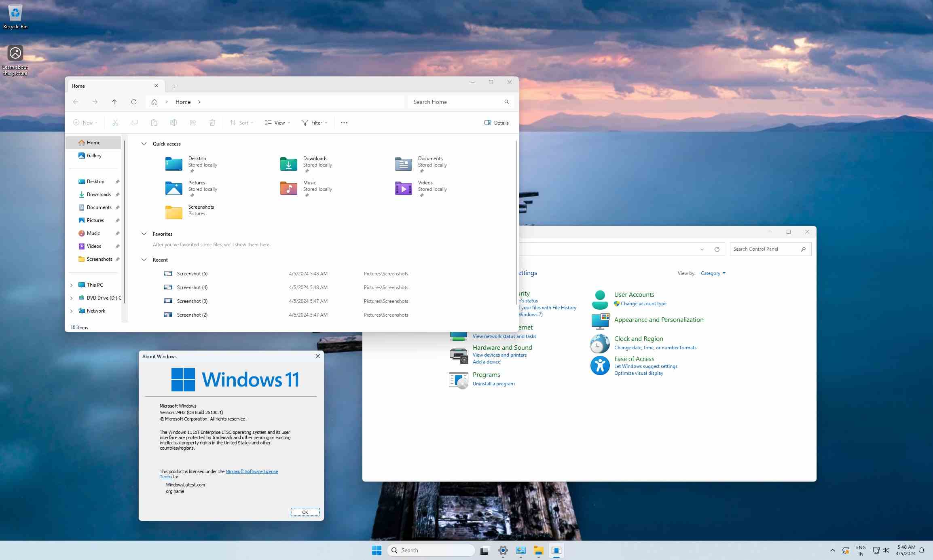Add a new tab in File Explorer
This screenshot has width=933, height=560.
tap(174, 86)
